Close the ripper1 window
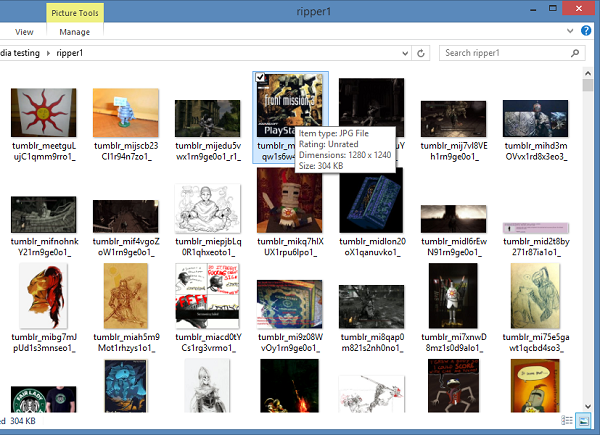The height and width of the screenshot is (435, 600). point(579,8)
